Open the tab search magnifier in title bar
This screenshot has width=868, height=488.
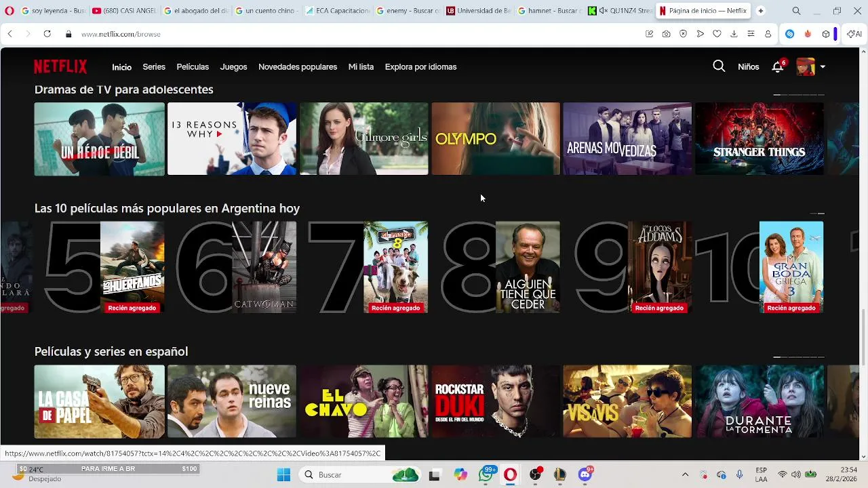796,11
